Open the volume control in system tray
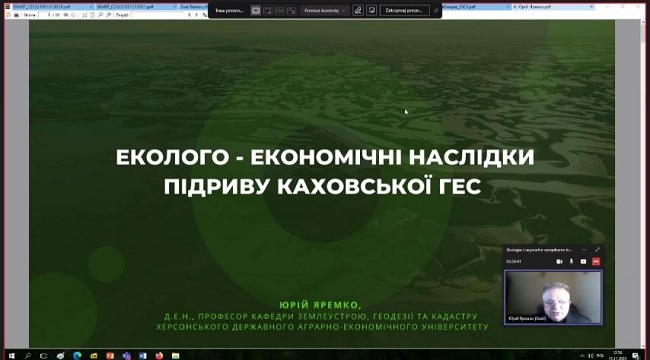The width and height of the screenshot is (650, 360). (x=591, y=355)
